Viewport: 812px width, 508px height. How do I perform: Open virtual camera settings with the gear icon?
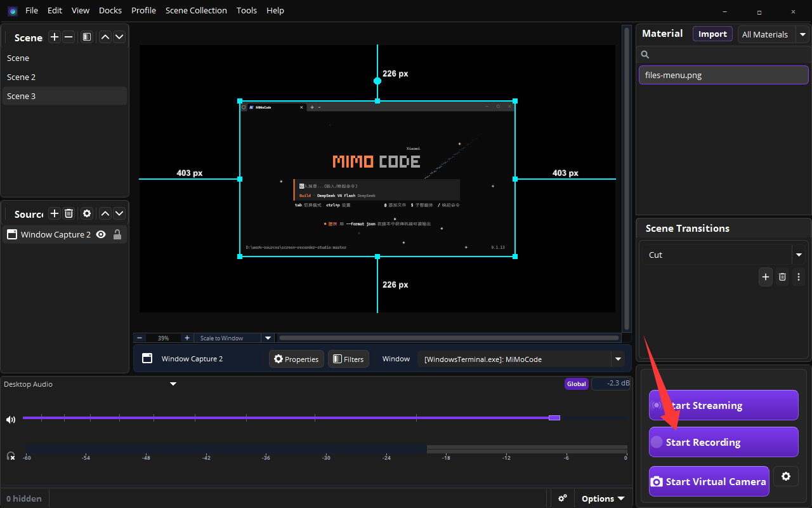click(786, 476)
